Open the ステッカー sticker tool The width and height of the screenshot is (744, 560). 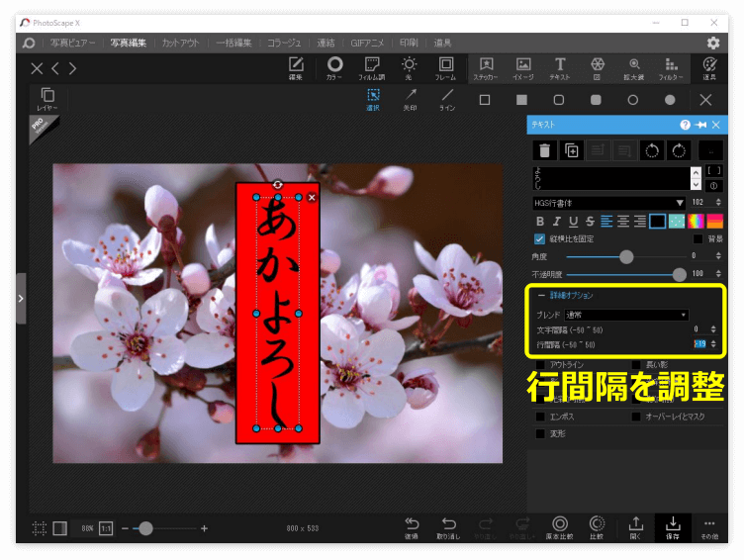[x=486, y=68]
